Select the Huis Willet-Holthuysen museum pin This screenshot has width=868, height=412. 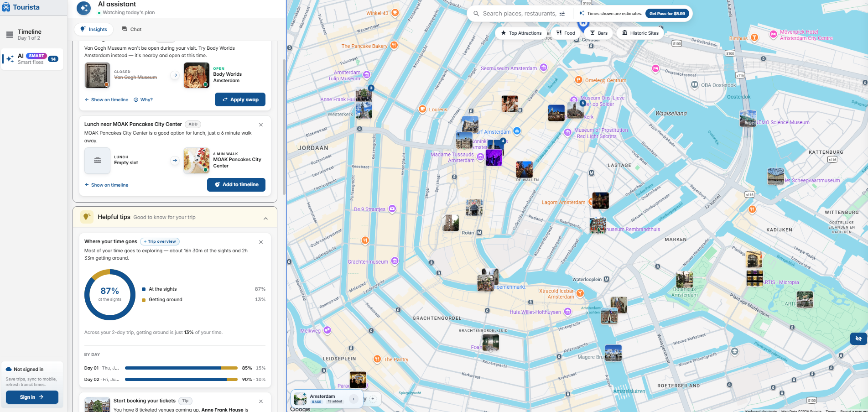567,312
